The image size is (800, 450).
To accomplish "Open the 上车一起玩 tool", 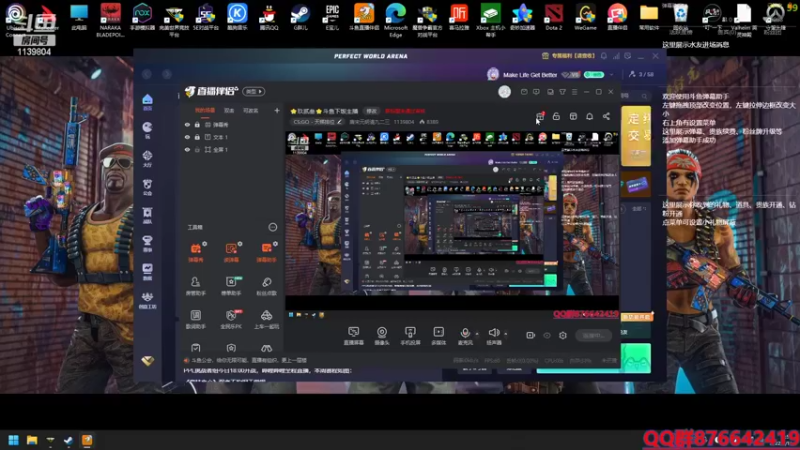I will coord(266,319).
